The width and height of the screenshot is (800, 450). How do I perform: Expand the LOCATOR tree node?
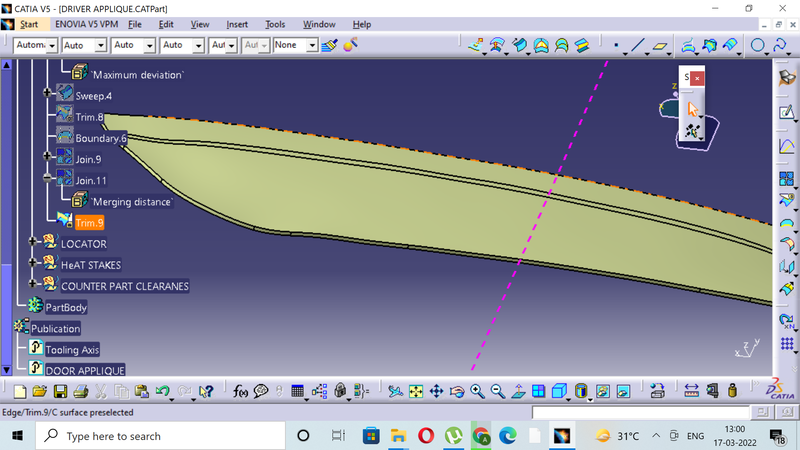[x=34, y=243]
